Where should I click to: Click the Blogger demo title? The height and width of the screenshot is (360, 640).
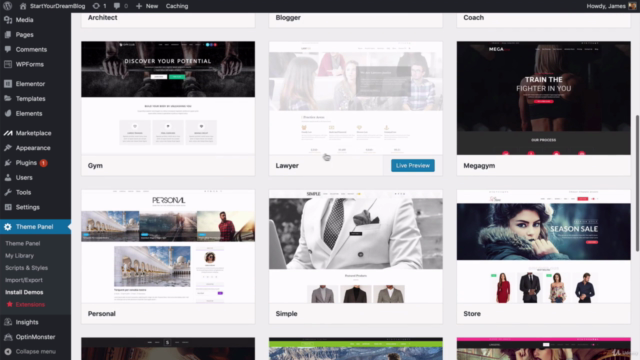tap(288, 18)
